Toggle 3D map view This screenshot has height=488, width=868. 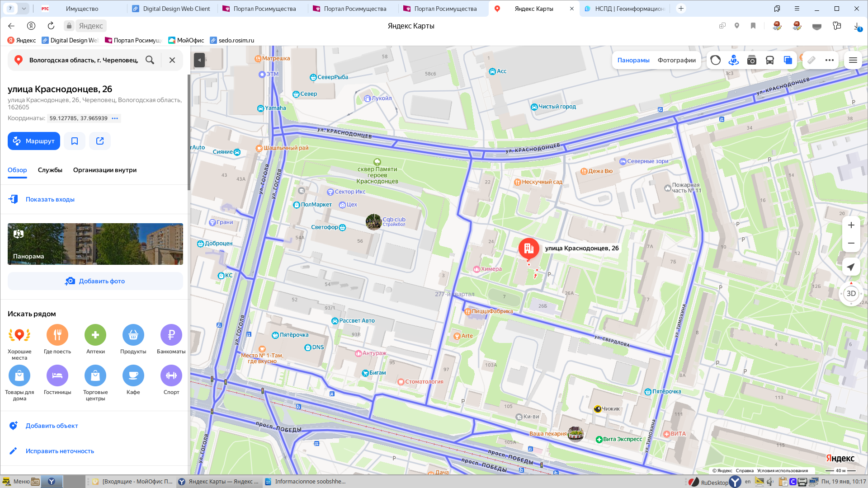point(851,294)
